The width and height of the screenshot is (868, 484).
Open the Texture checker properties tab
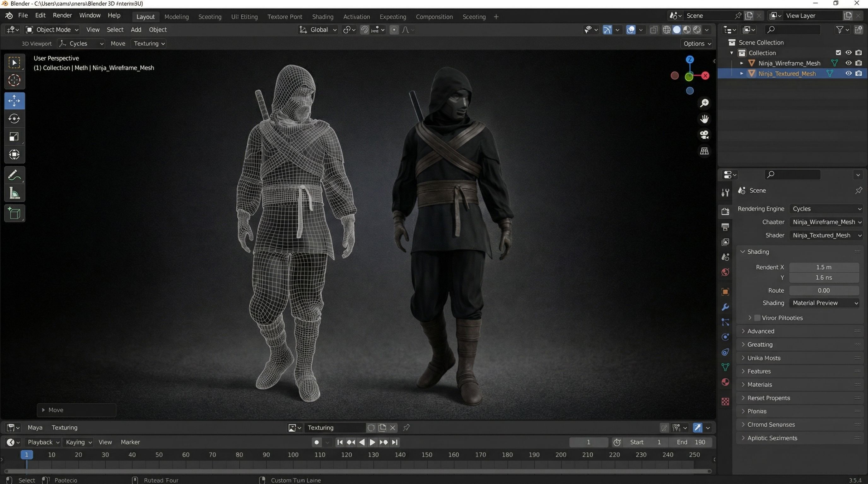coord(725,401)
